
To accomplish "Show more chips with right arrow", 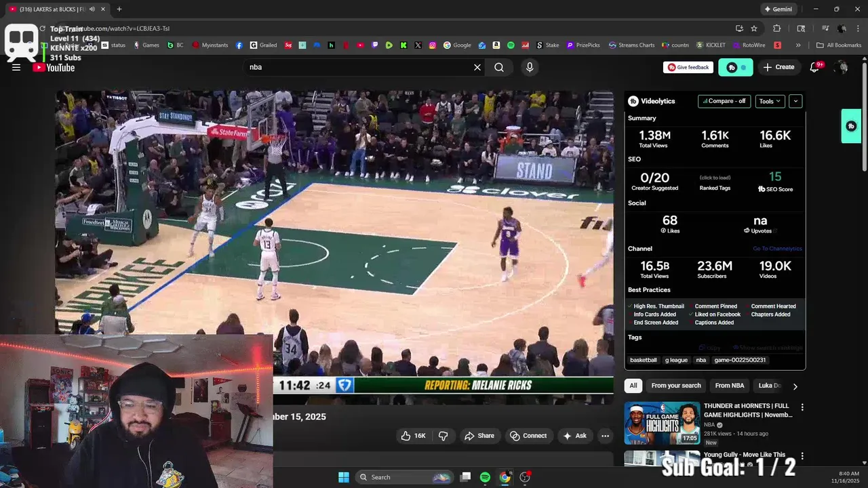I will click(x=795, y=386).
